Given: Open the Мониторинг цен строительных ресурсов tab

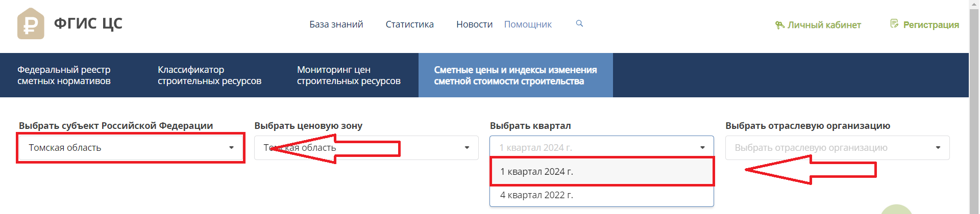Looking at the screenshot, I should click(349, 75).
